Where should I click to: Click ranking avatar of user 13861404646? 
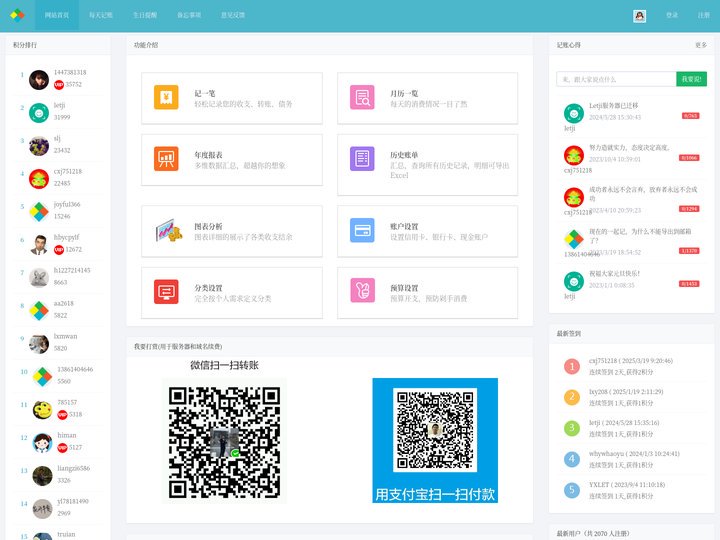[x=42, y=377]
